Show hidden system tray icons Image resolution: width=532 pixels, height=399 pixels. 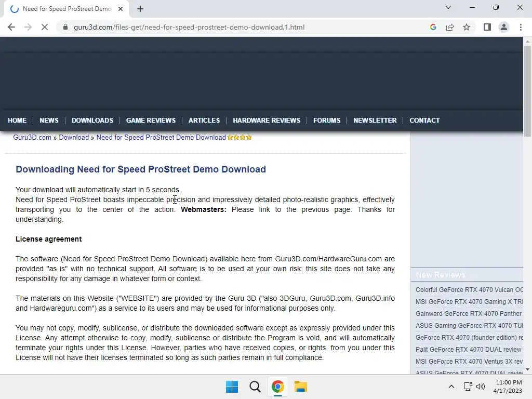coord(451,387)
